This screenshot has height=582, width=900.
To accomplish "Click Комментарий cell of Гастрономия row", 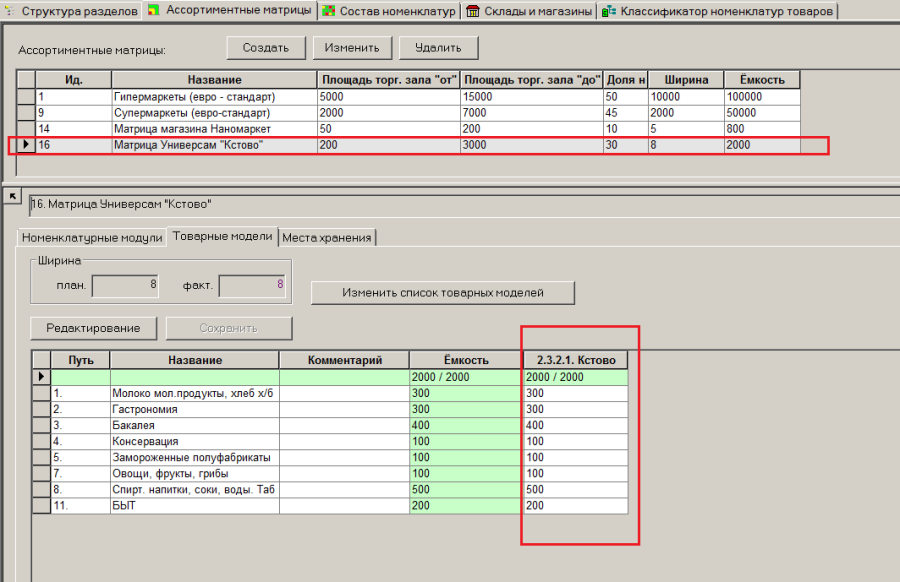I will 344,409.
